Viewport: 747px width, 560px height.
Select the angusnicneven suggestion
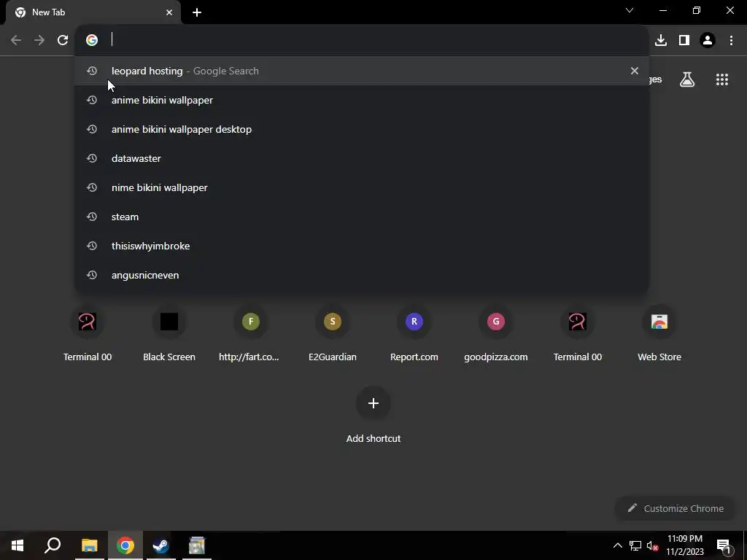[x=362, y=275]
